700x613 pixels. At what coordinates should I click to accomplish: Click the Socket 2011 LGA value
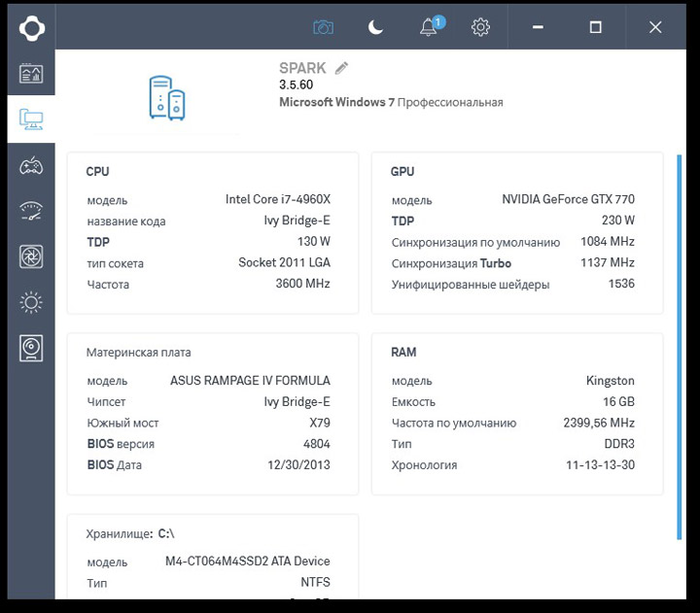(284, 262)
